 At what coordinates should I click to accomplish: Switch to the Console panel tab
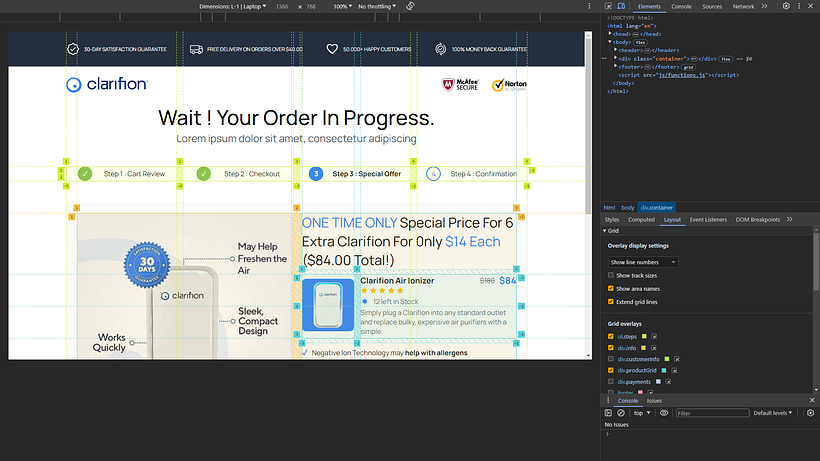681,6
